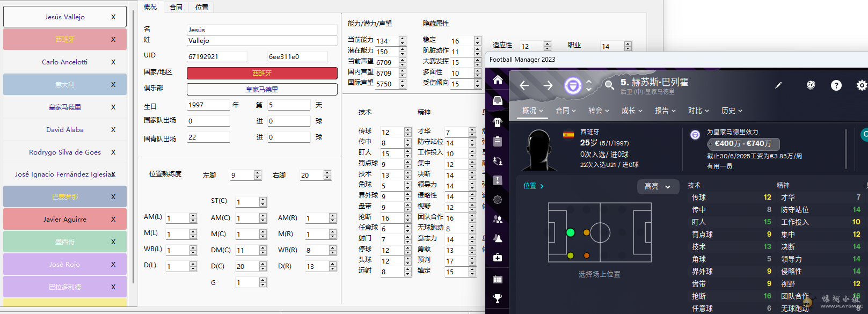Switch to editor 位置 tab
This screenshot has height=314, width=868.
(x=202, y=7)
